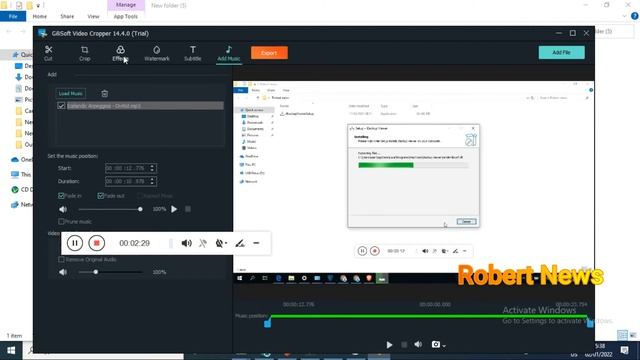640x360 pixels.
Task: Open the recorder drawing pen tool
Action: pyautogui.click(x=240, y=243)
